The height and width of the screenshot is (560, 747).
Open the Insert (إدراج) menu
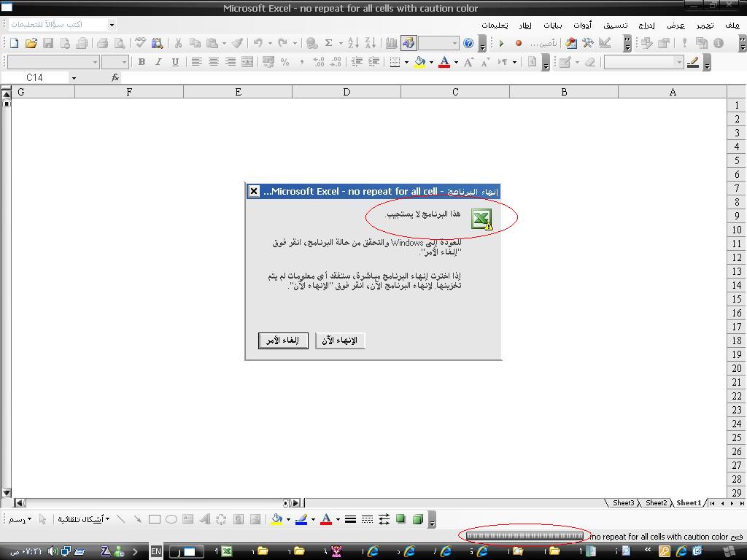pyautogui.click(x=646, y=25)
